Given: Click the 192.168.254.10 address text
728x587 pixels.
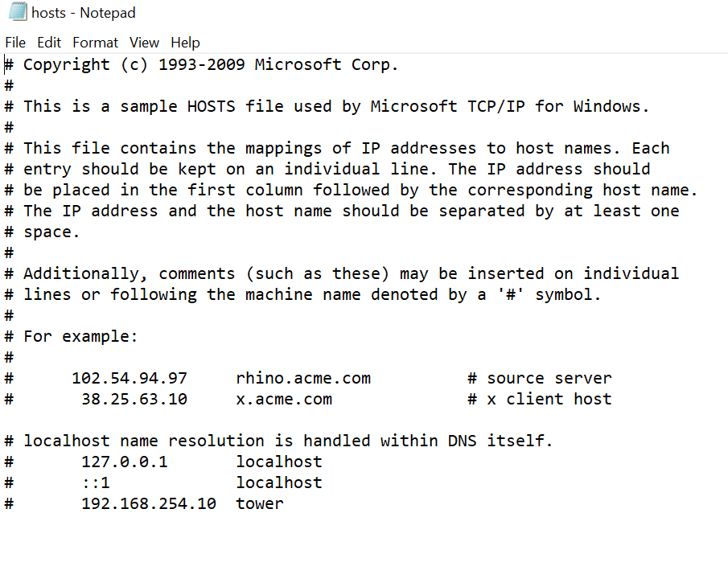Looking at the screenshot, I should pos(149,503).
